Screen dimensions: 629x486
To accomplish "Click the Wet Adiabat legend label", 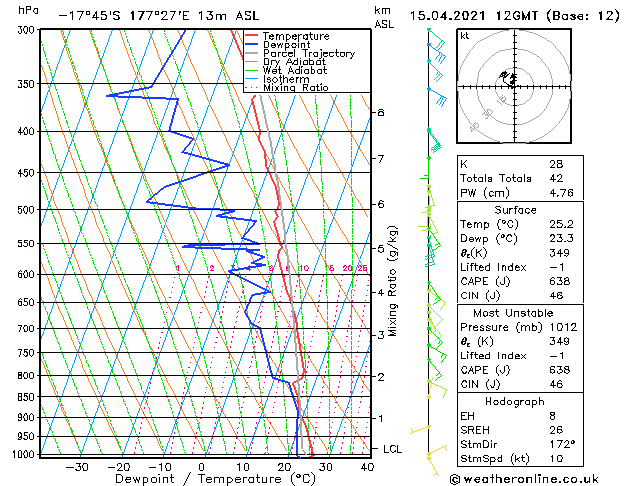I will [x=295, y=70].
